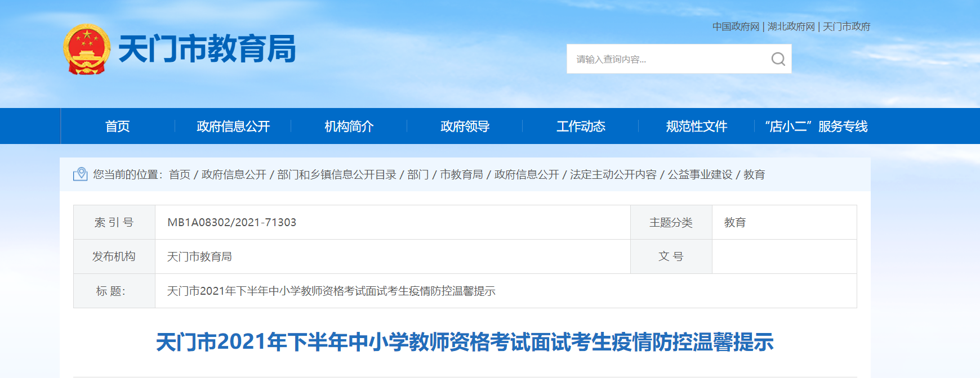Screen dimensions: 980x378
Task: Click the title text in the table row
Action: (331, 291)
